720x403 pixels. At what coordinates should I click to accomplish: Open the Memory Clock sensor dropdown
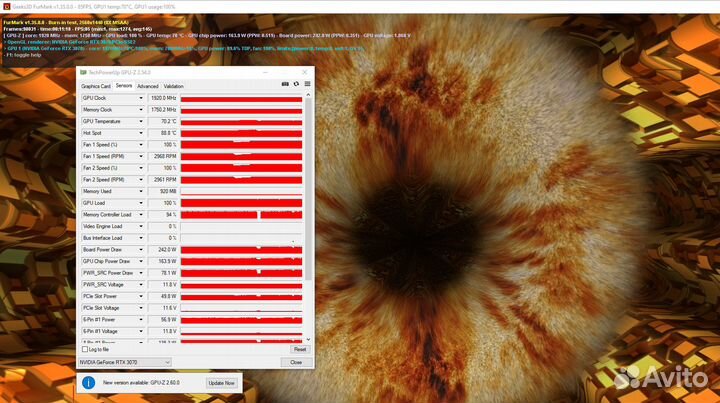pyautogui.click(x=141, y=110)
